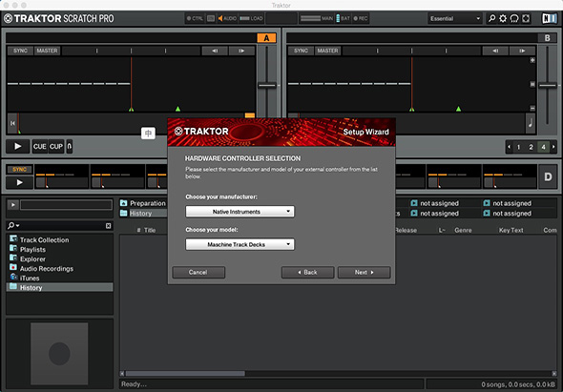Open iTunes in browser tree
Image resolution: width=563 pixels, height=392 pixels.
[x=30, y=279]
